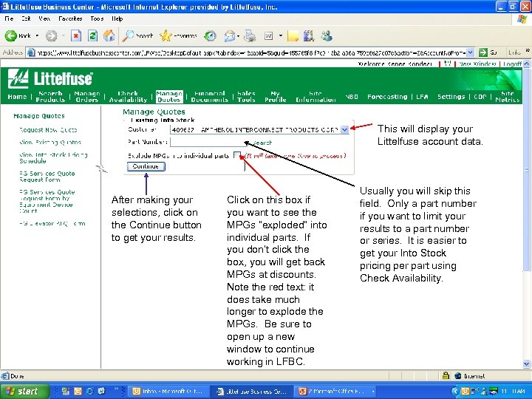Open the Site Metrics tab
This screenshot has width=532, height=399.
click(x=507, y=96)
